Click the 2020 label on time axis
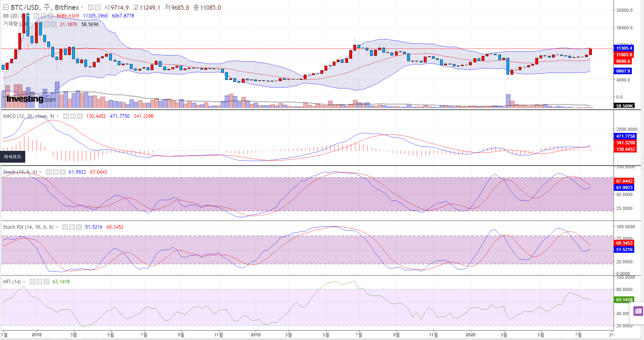644x340 pixels. tap(471, 335)
